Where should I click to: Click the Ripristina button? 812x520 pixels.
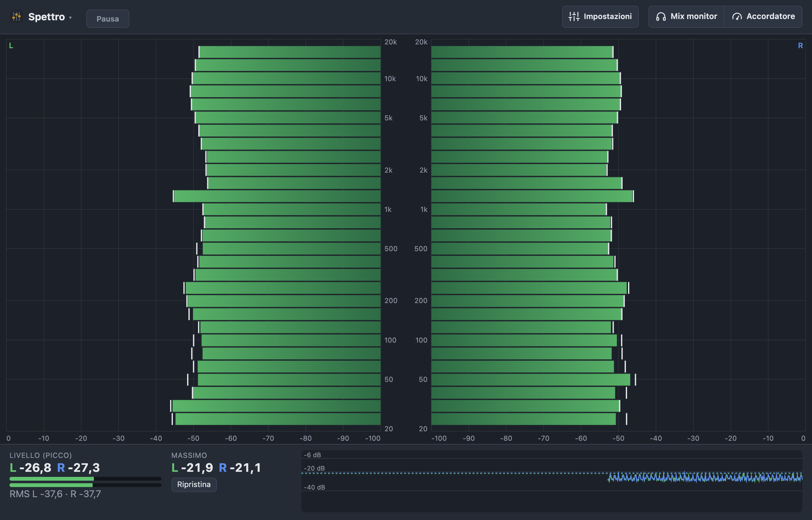[194, 484]
